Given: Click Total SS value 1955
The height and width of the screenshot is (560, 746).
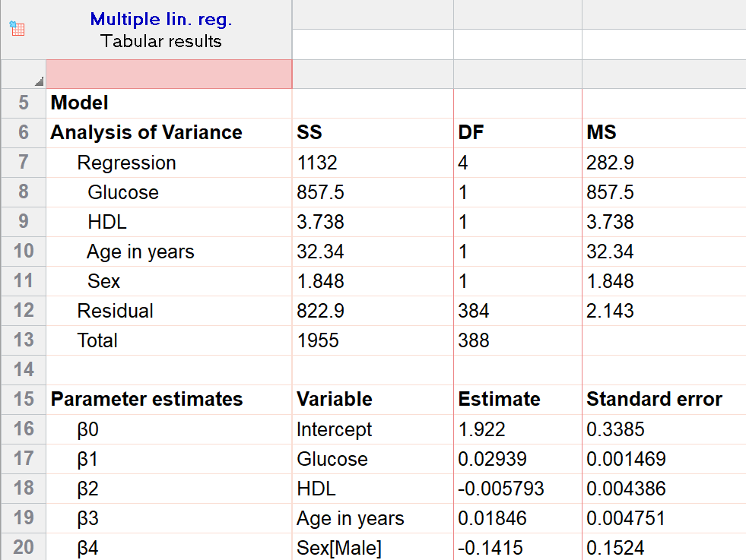Looking at the screenshot, I should [318, 340].
